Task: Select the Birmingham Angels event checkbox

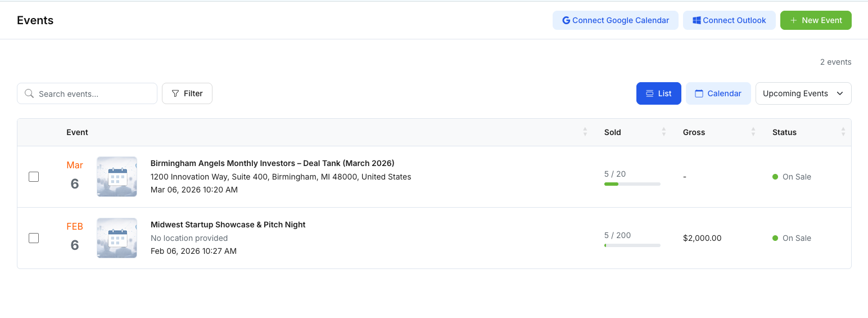Action: (x=34, y=177)
